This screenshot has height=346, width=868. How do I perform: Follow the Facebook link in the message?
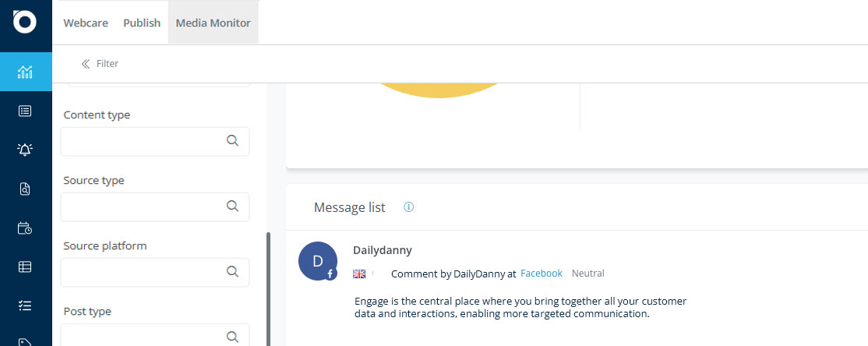pyautogui.click(x=542, y=273)
